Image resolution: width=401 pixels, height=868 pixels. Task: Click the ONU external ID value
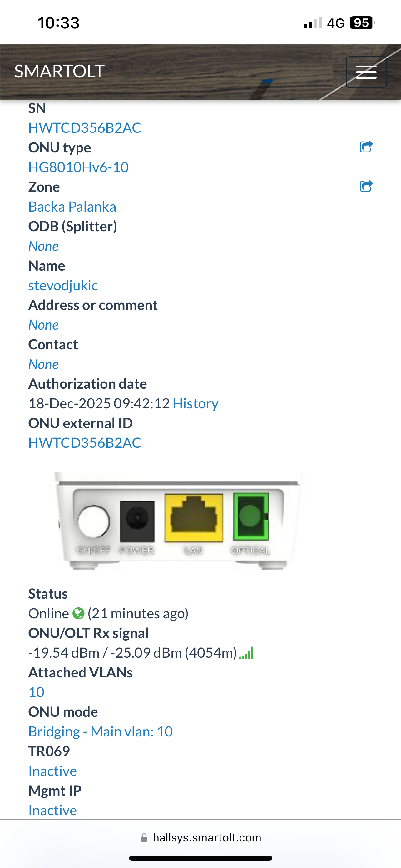pos(85,443)
